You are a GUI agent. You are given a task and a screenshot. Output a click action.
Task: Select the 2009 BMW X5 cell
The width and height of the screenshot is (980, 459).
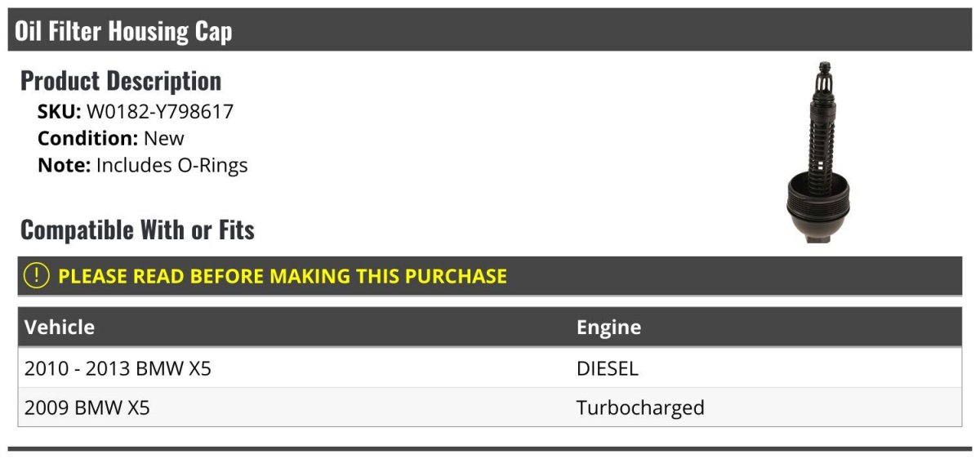[x=87, y=408]
